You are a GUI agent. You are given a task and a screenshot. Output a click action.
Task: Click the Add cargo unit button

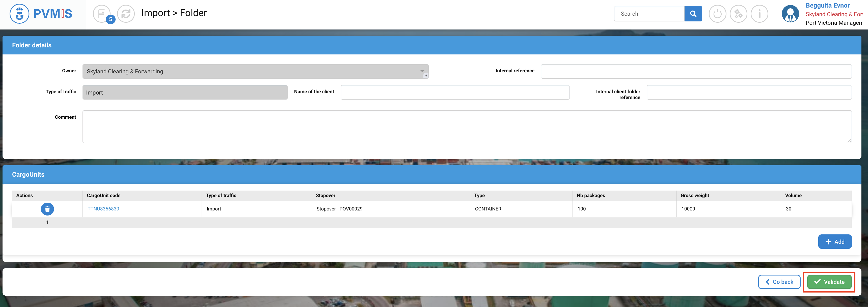coord(834,242)
